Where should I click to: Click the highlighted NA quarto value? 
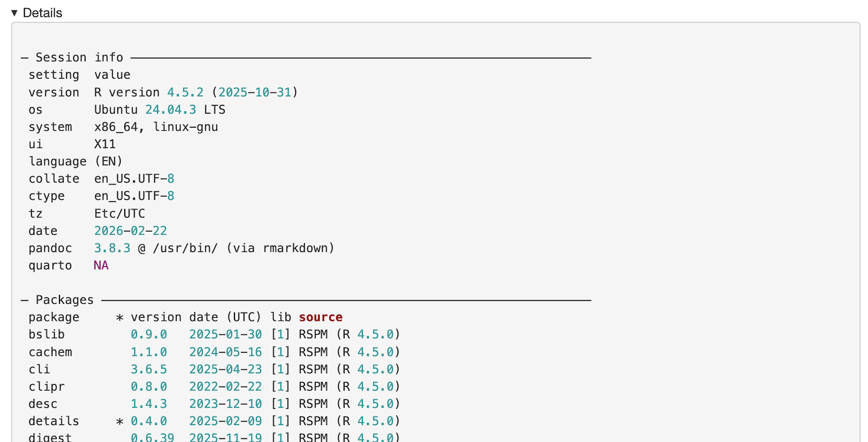[x=100, y=265]
